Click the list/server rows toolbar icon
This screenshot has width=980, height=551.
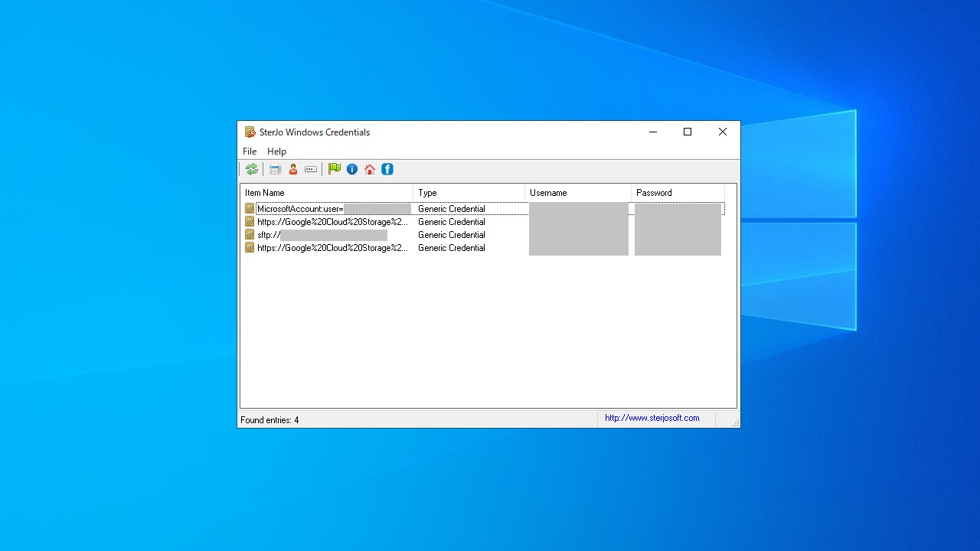276,169
